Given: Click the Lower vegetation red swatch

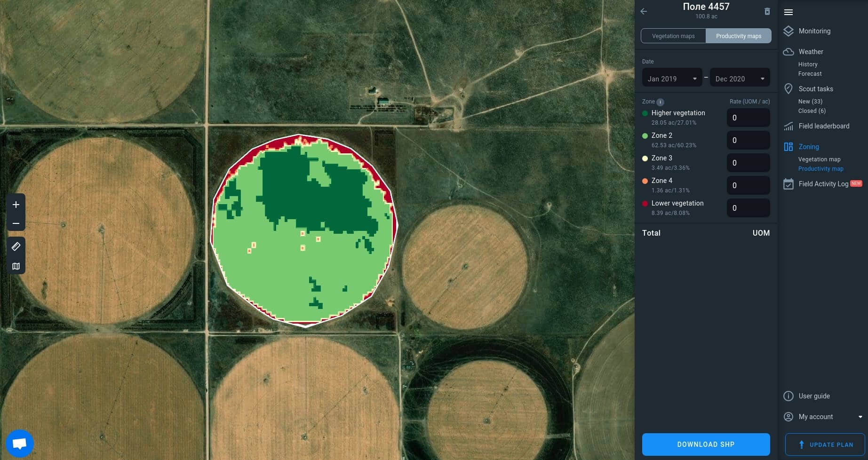Looking at the screenshot, I should pyautogui.click(x=645, y=204).
